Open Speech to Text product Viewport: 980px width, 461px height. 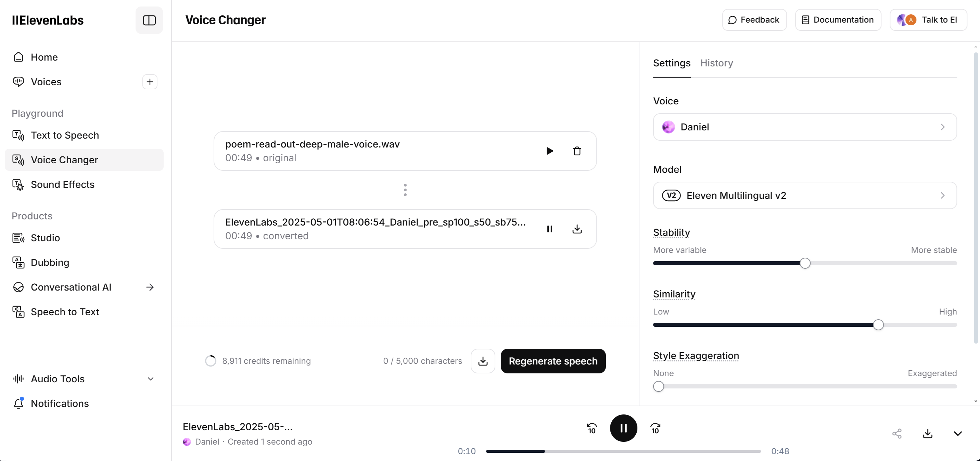click(84, 312)
